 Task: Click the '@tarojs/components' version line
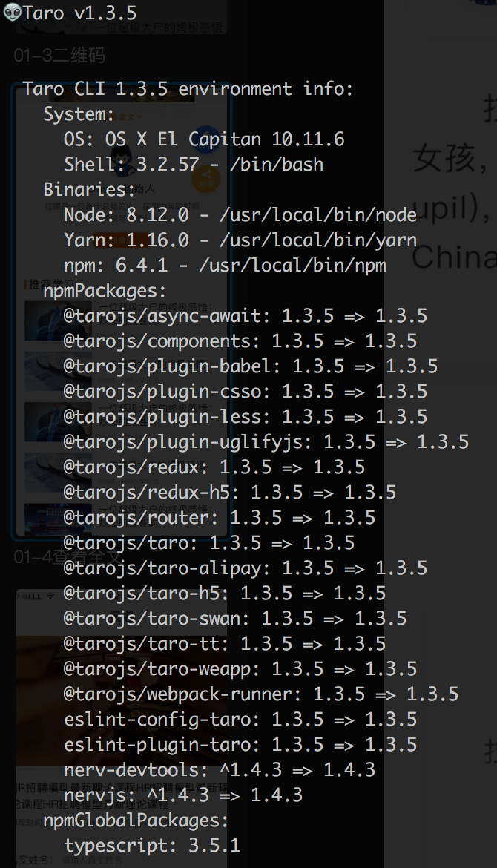coord(240,341)
